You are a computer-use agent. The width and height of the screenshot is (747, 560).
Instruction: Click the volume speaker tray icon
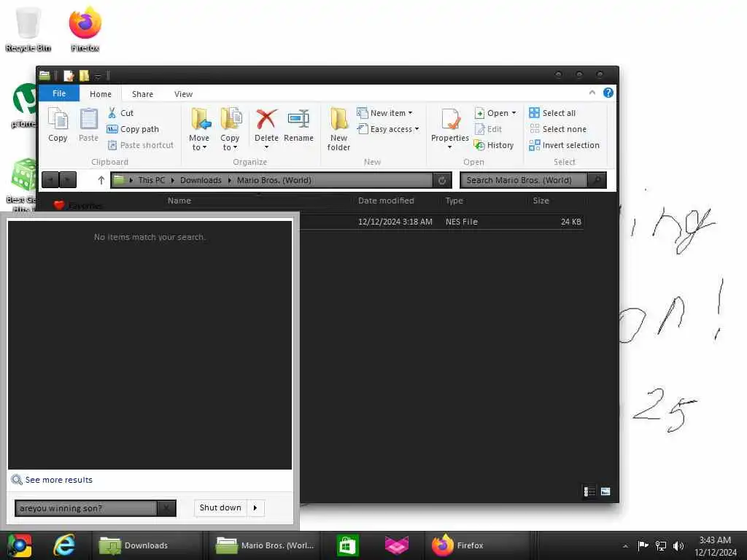coord(678,545)
